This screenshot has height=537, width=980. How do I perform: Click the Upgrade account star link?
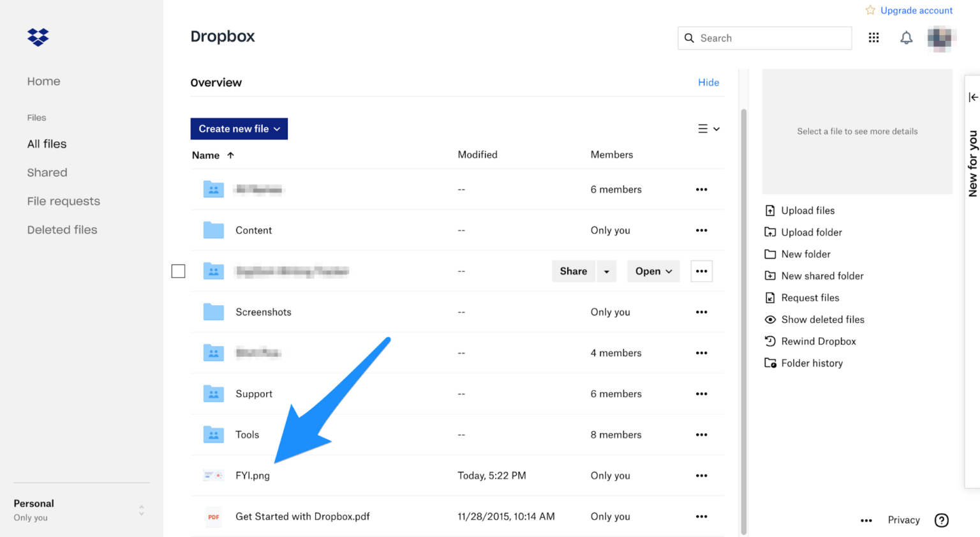[909, 10]
